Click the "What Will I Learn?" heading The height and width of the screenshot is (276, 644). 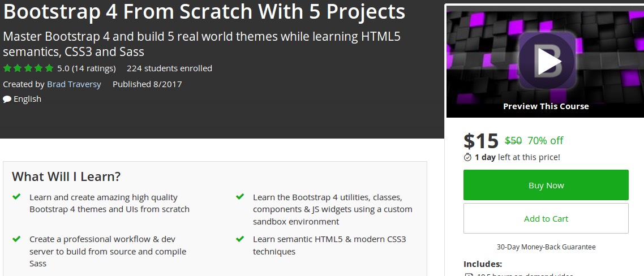click(66, 176)
